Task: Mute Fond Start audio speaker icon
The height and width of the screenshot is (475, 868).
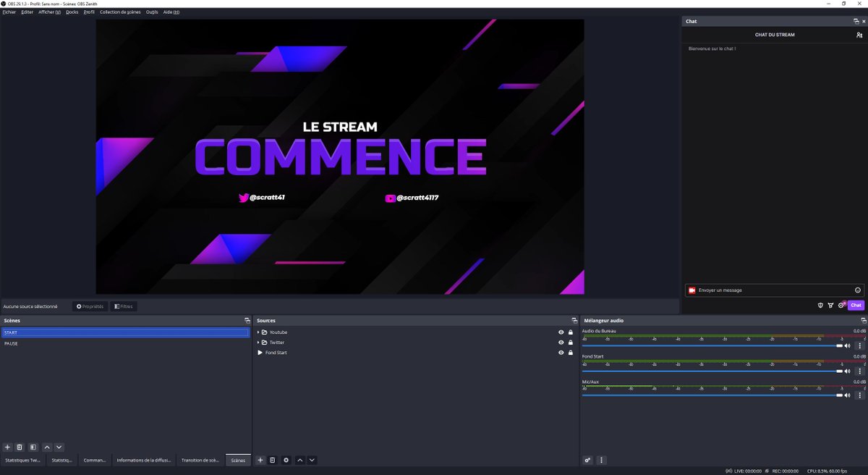Action: pos(847,371)
